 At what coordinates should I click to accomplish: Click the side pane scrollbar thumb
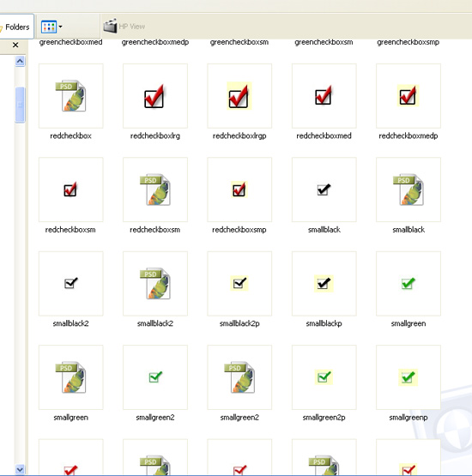click(x=20, y=105)
